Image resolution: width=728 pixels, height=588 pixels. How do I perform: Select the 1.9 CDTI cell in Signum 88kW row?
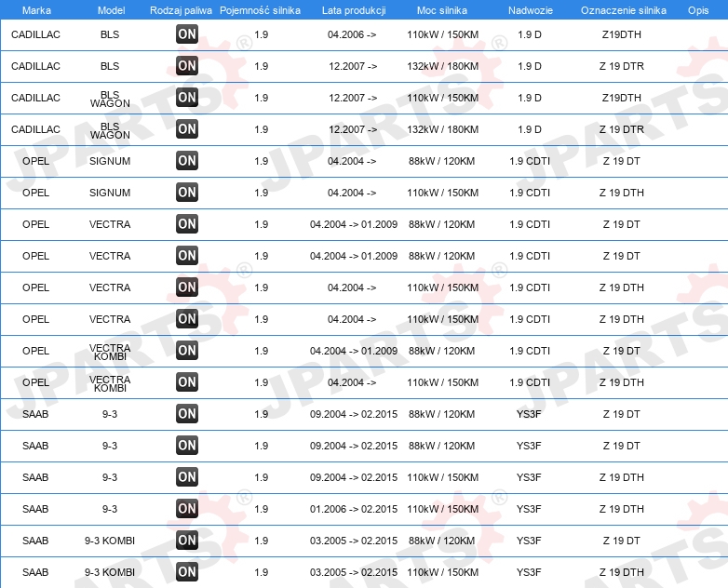[x=530, y=161]
